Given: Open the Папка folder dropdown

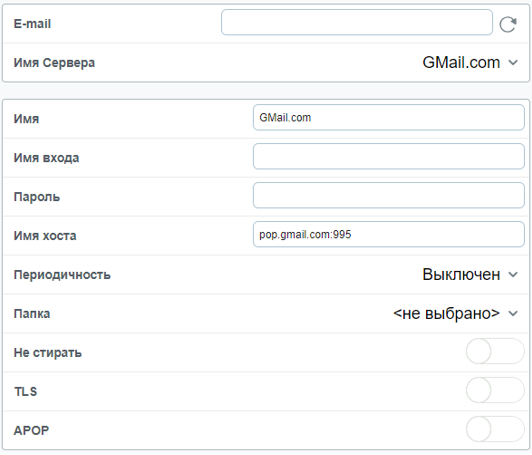Looking at the screenshot, I should point(456,314).
